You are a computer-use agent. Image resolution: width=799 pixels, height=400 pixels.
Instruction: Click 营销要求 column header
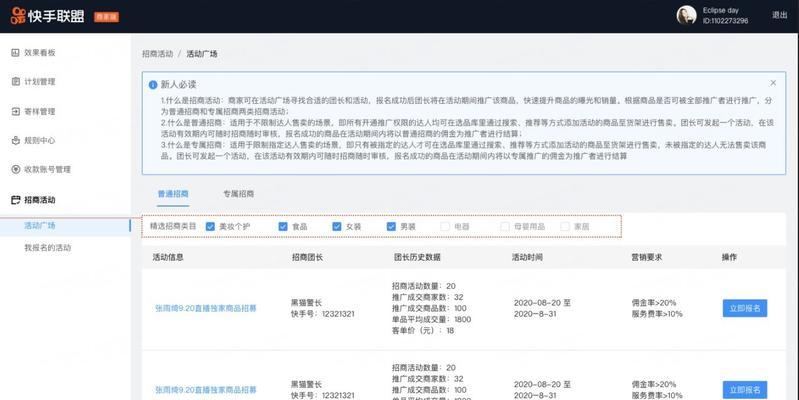click(x=647, y=257)
